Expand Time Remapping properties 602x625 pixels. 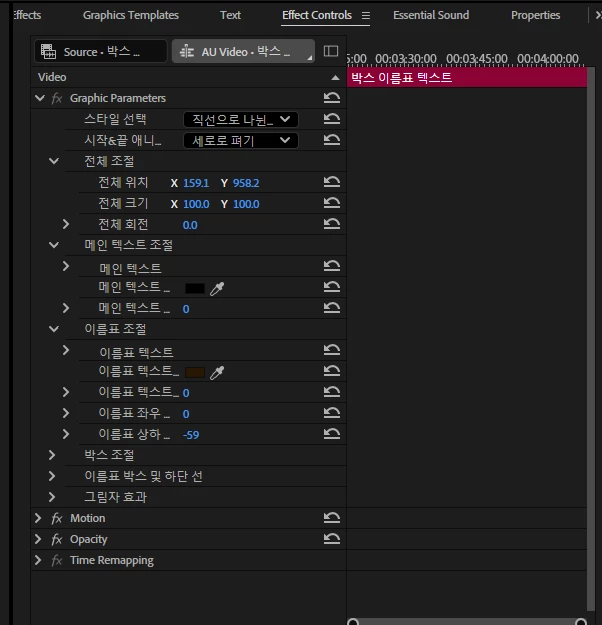click(38, 560)
